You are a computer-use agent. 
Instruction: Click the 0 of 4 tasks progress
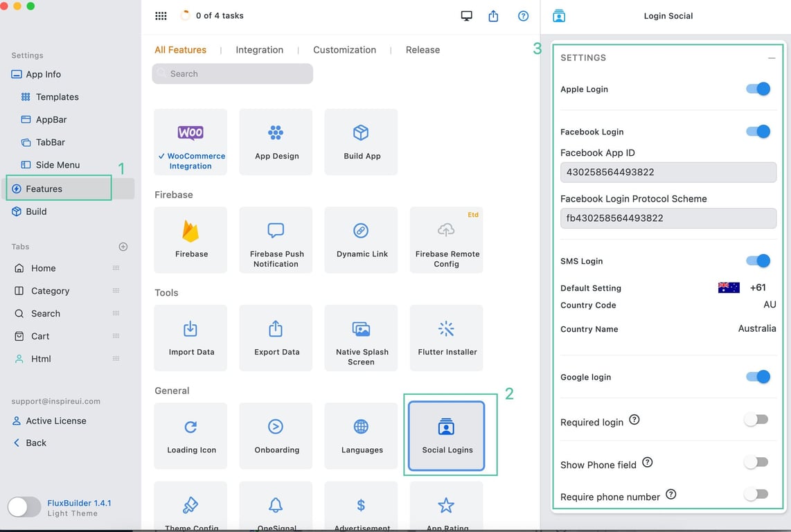(213, 16)
